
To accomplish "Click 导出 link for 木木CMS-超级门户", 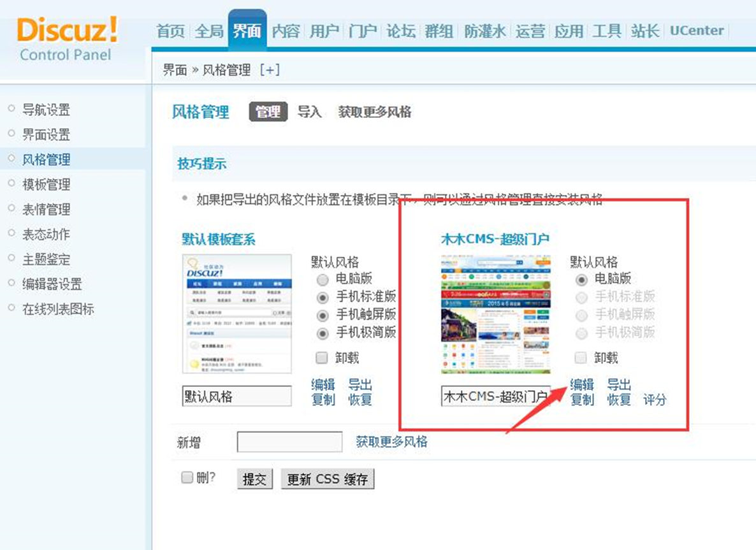I will point(619,384).
